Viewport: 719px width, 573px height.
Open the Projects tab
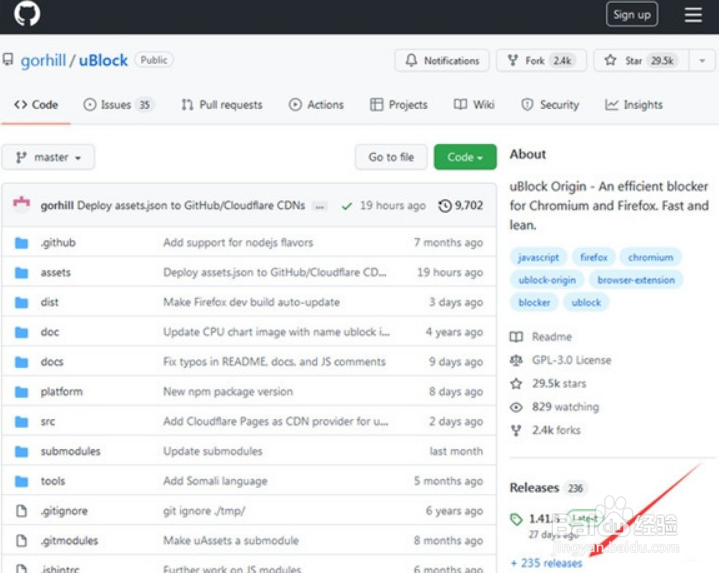[398, 105]
